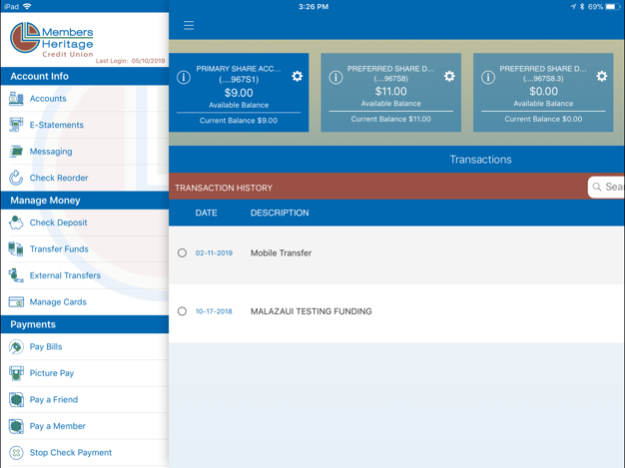Go to Pay a Friend
The height and width of the screenshot is (468, 625).
click(x=85, y=399)
